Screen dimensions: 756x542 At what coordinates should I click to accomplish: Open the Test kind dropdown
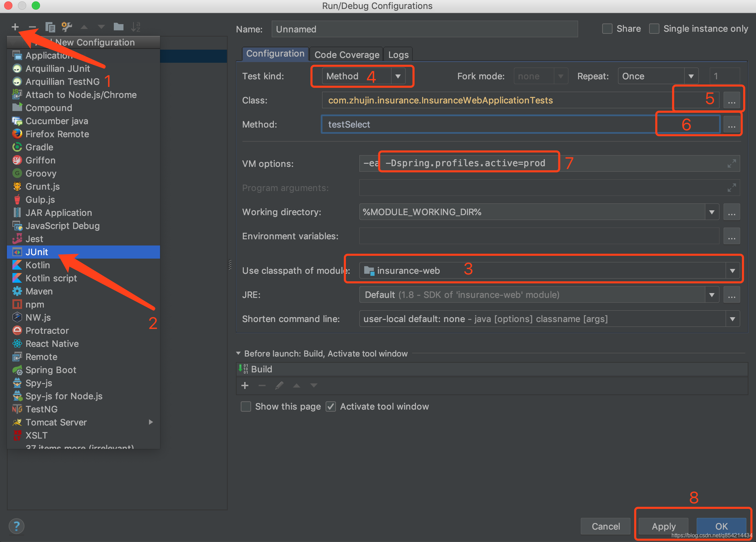(398, 76)
